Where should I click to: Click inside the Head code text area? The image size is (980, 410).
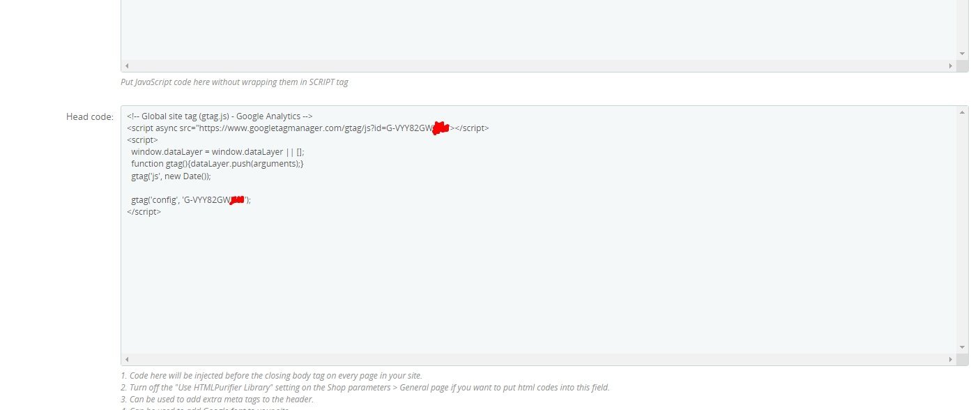(x=539, y=229)
